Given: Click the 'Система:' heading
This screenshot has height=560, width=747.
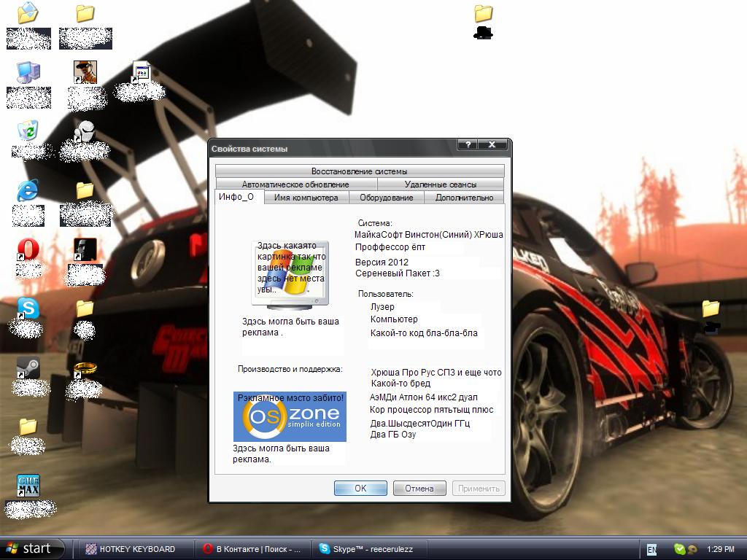Looking at the screenshot, I should click(x=375, y=223).
